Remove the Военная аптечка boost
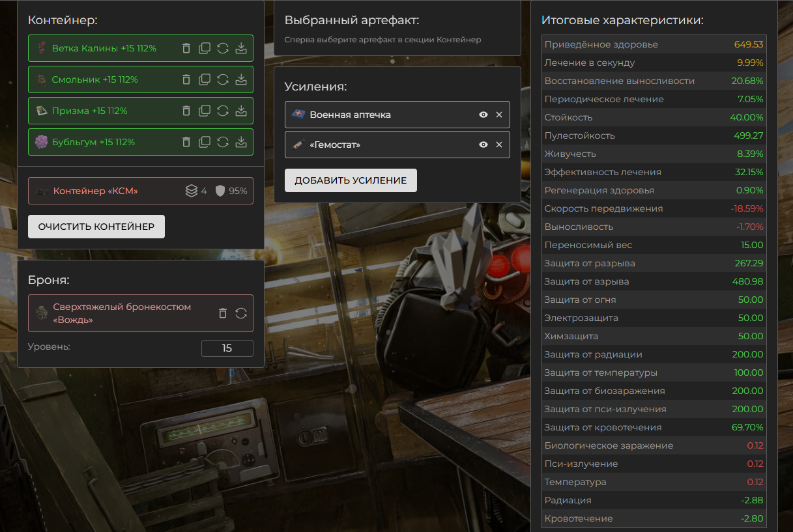Image resolution: width=793 pixels, height=532 pixels. pyautogui.click(x=499, y=115)
